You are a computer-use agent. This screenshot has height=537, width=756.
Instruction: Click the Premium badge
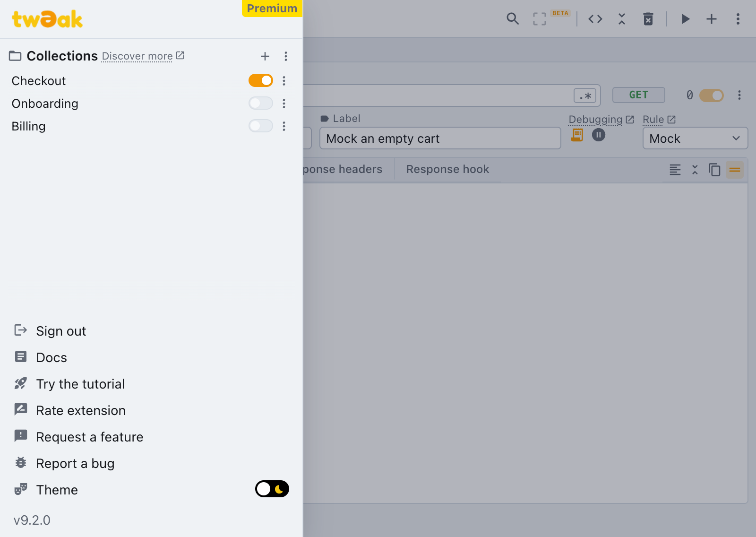[x=272, y=9]
